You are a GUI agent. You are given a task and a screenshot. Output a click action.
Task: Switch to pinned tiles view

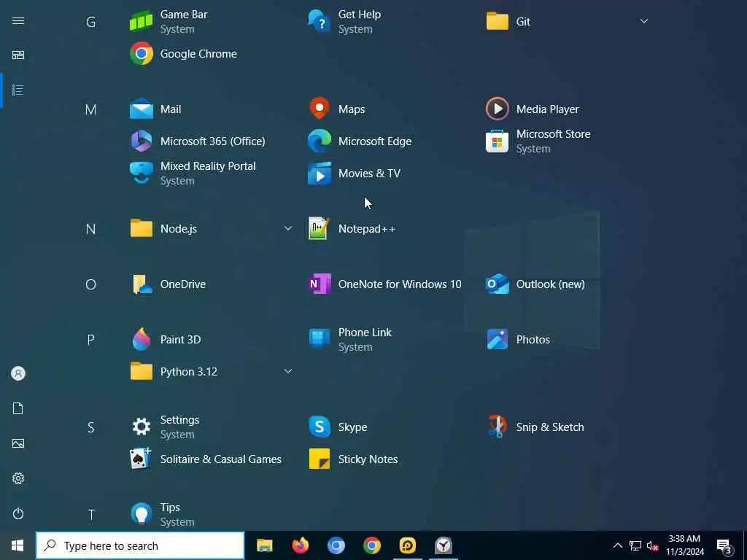[18, 55]
